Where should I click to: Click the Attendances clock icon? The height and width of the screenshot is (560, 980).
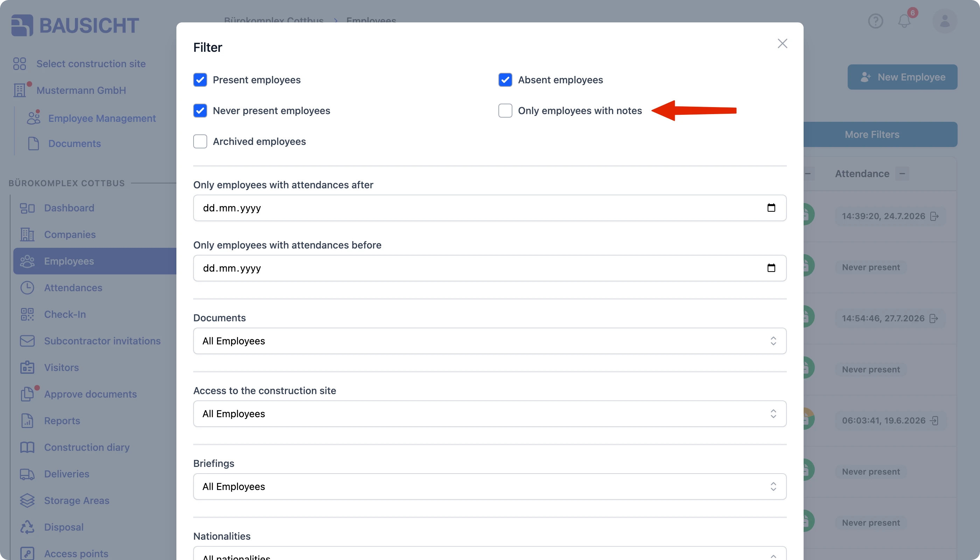(x=27, y=287)
